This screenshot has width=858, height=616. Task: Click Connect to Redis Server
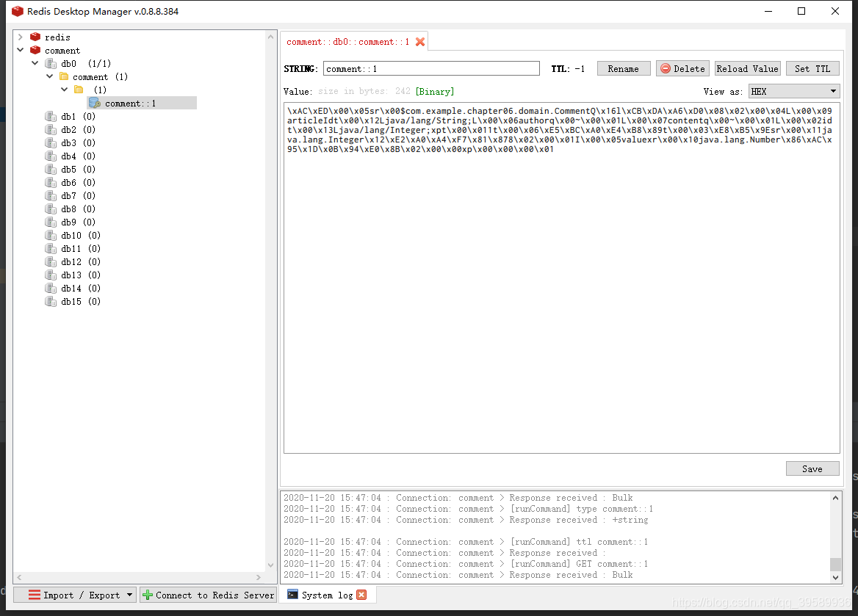[x=208, y=595]
